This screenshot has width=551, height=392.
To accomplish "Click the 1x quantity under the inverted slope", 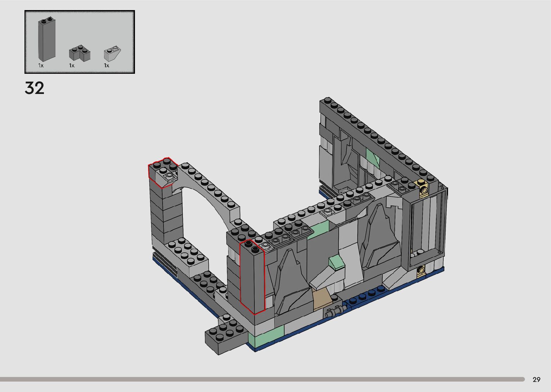I will point(107,66).
